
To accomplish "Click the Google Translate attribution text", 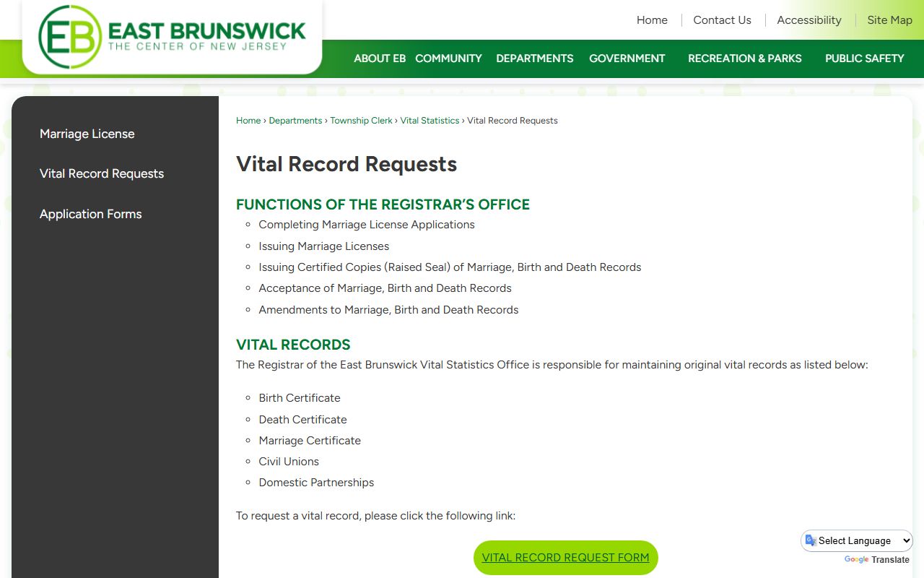I will [877, 560].
